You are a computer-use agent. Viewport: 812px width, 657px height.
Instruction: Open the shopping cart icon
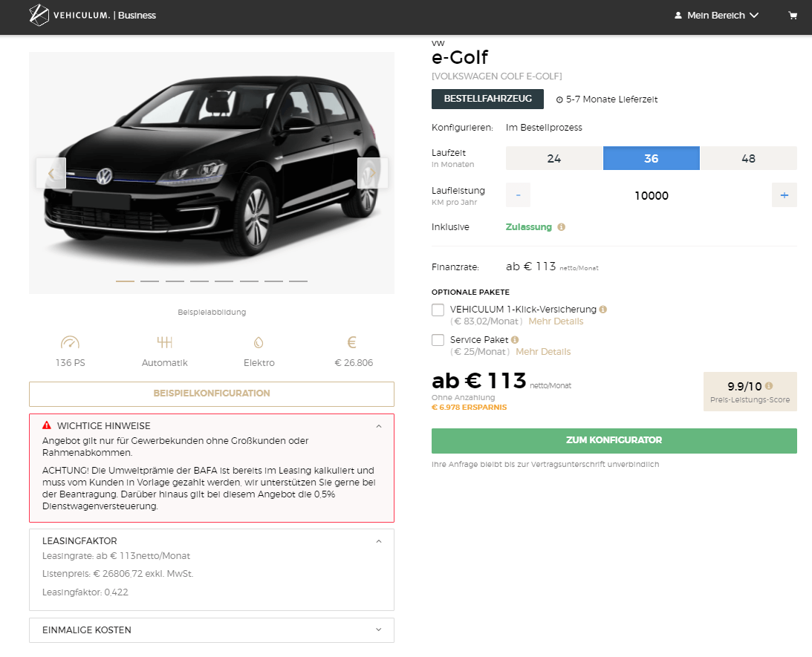(793, 16)
